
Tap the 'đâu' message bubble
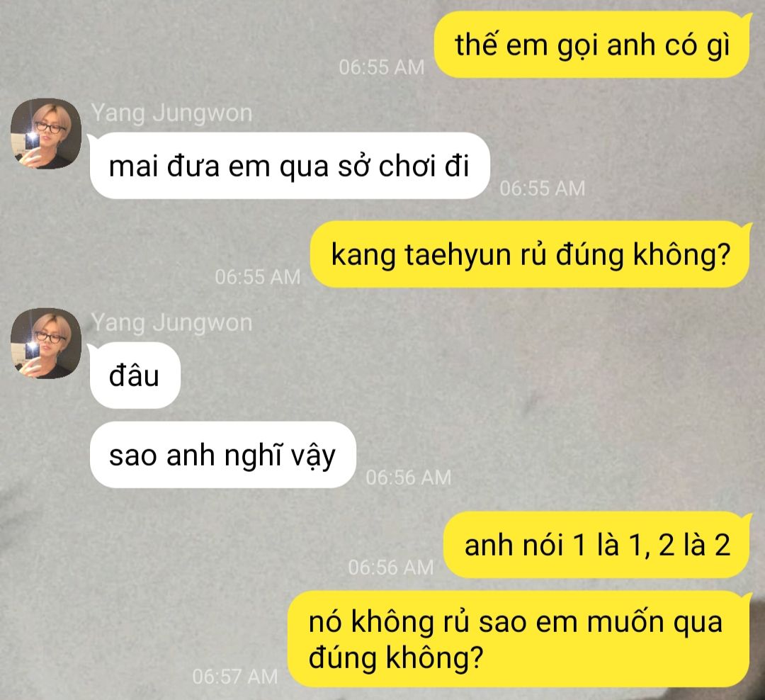click(x=135, y=376)
